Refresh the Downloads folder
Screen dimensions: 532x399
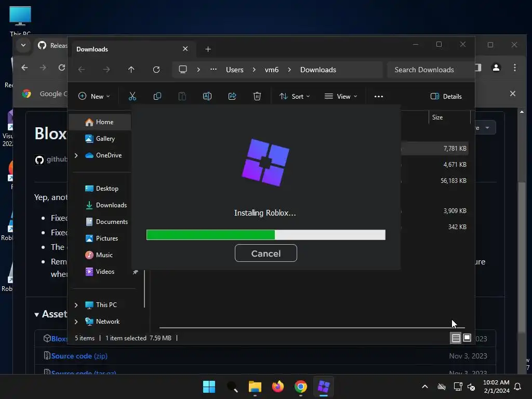click(156, 70)
